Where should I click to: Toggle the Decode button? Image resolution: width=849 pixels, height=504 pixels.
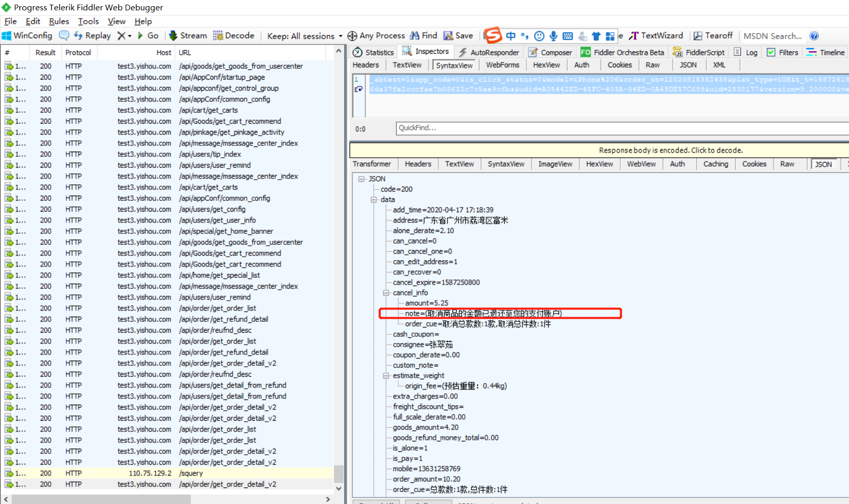[x=233, y=36]
